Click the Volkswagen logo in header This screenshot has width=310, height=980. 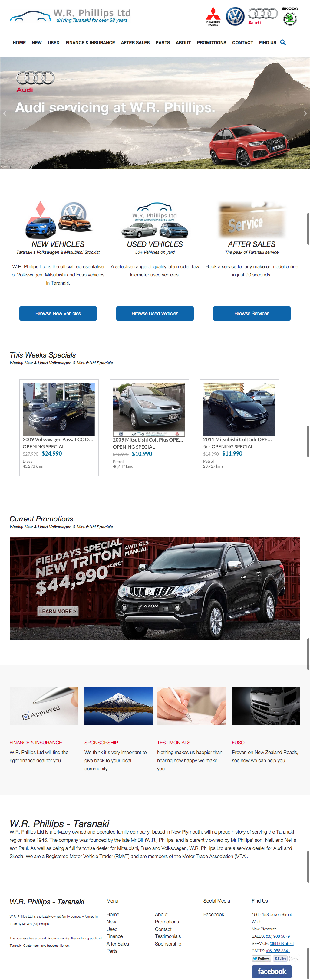point(235,16)
